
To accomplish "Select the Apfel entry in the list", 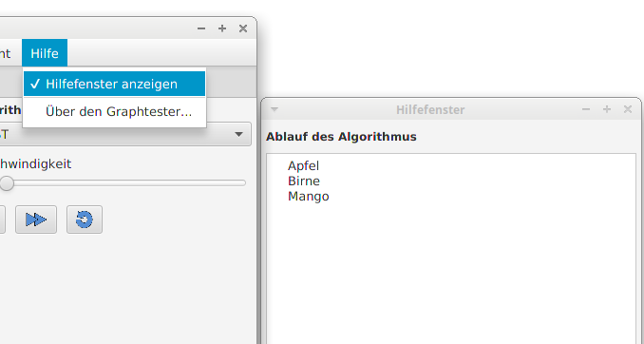I will click(x=303, y=165).
